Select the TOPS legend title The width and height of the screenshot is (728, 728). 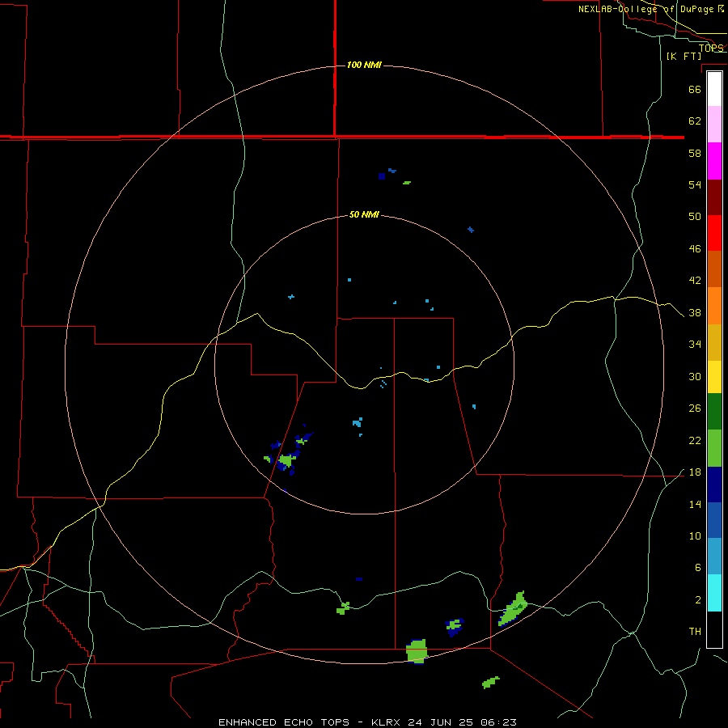tap(711, 48)
